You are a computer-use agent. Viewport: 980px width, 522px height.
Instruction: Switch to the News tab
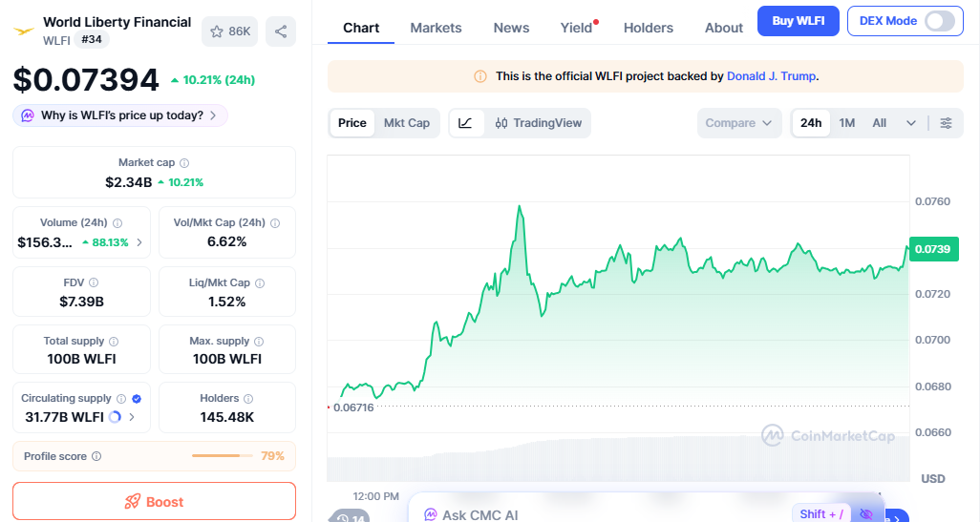pyautogui.click(x=511, y=28)
